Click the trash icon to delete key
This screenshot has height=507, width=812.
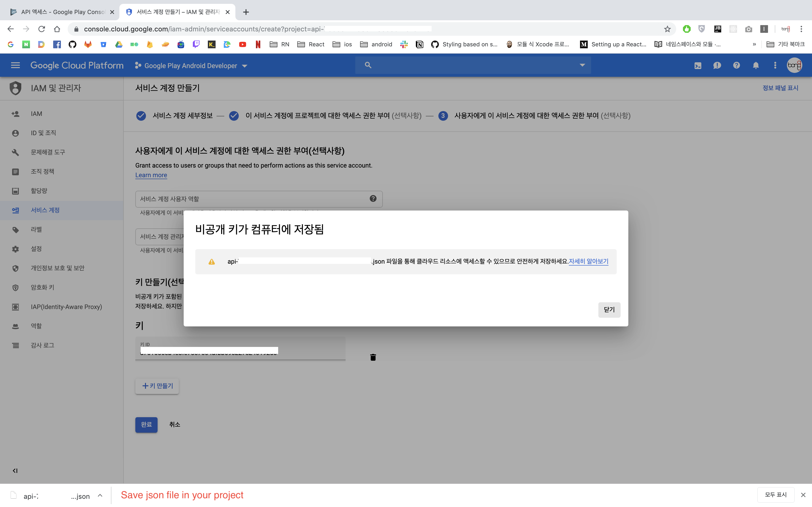[373, 357]
